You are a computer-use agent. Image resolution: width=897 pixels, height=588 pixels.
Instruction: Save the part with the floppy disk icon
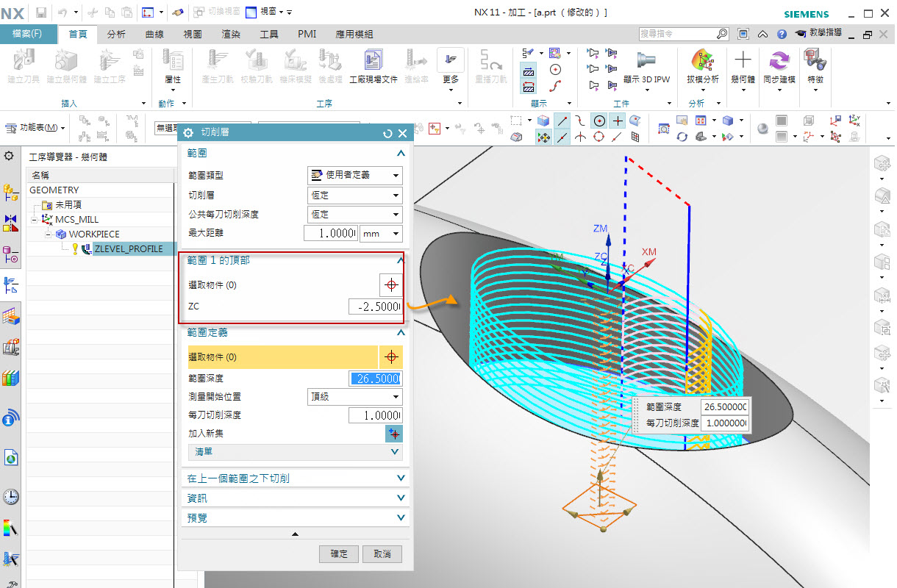click(x=41, y=12)
